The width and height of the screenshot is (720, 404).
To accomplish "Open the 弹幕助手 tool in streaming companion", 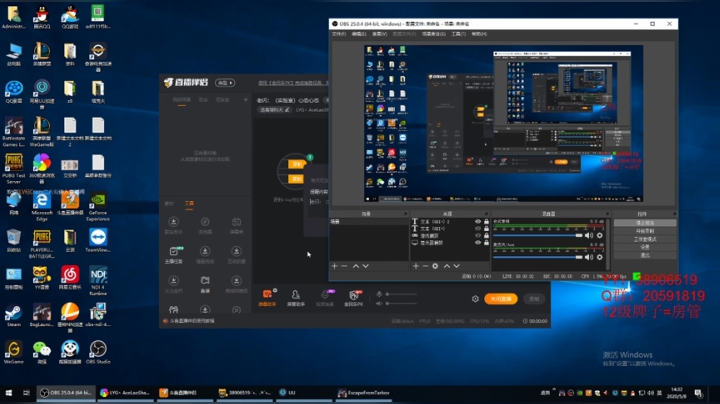I will pos(267,297).
